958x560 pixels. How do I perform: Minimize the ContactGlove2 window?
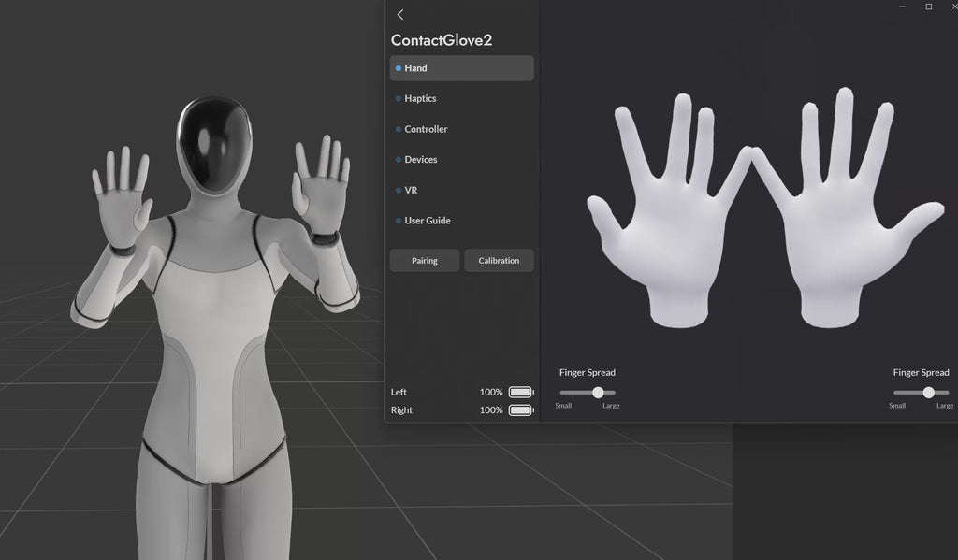902,7
